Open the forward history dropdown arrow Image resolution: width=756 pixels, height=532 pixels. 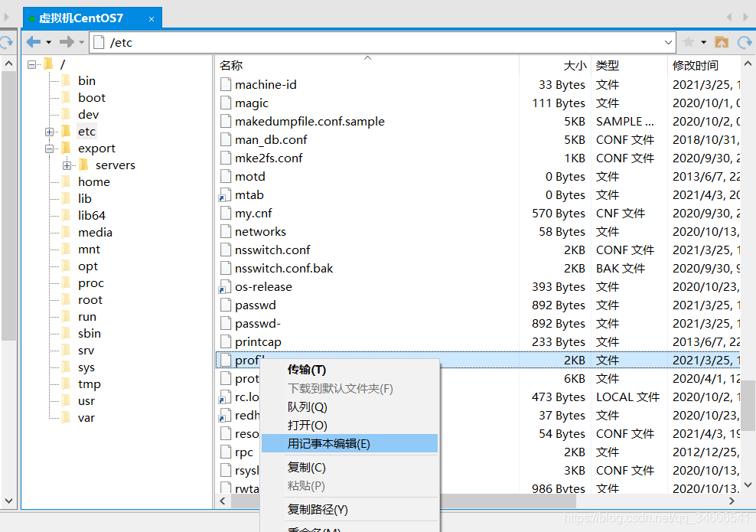(81, 42)
